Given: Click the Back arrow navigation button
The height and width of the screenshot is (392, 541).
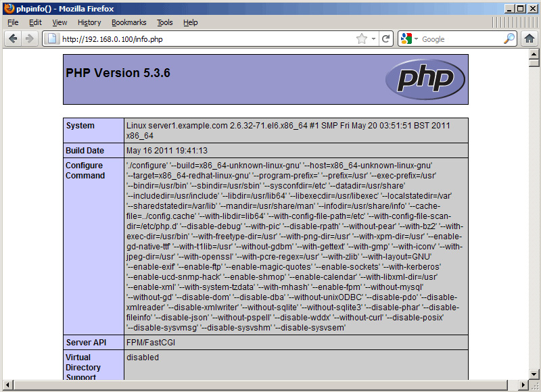Looking at the screenshot, I should (13, 39).
